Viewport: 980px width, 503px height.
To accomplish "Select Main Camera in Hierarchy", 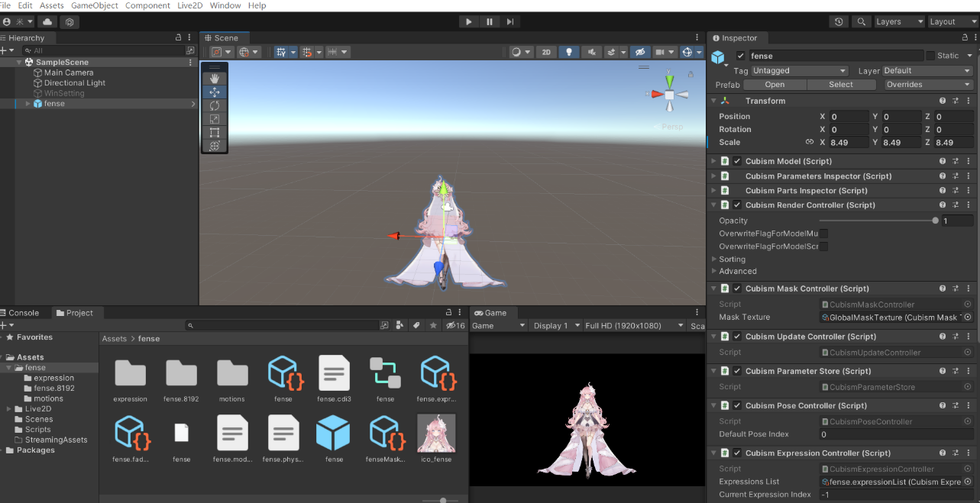I will point(69,73).
